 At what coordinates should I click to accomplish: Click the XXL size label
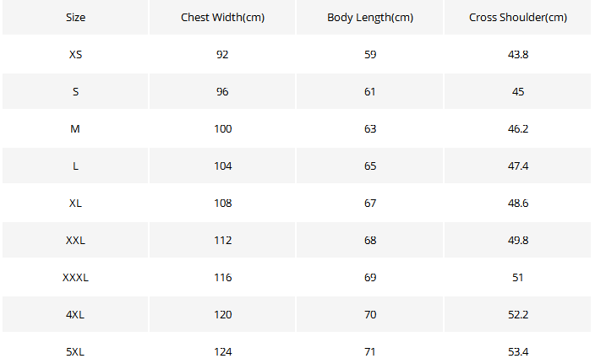point(75,241)
